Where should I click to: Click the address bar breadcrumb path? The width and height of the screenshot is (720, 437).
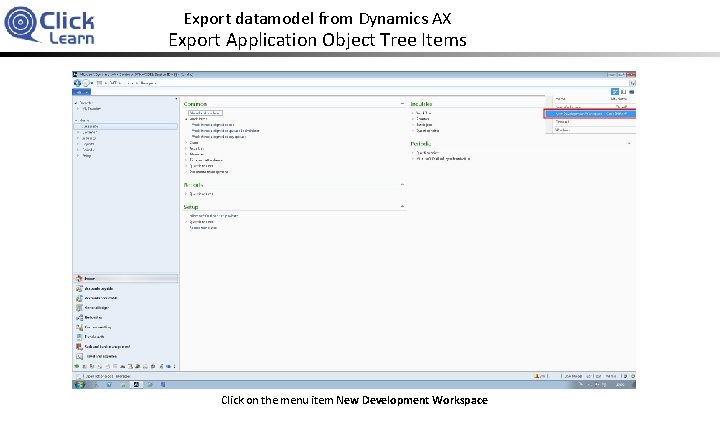[x=126, y=83]
